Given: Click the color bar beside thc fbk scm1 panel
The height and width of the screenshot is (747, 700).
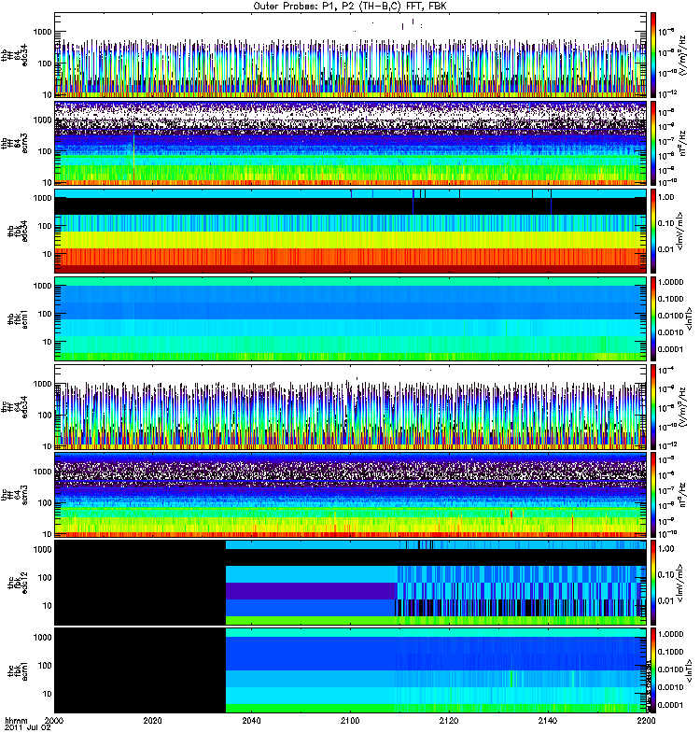Looking at the screenshot, I should [x=653, y=670].
